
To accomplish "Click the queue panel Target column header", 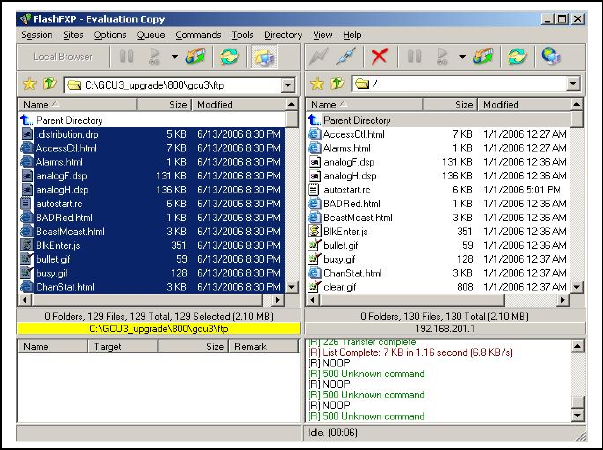I will coord(123,347).
